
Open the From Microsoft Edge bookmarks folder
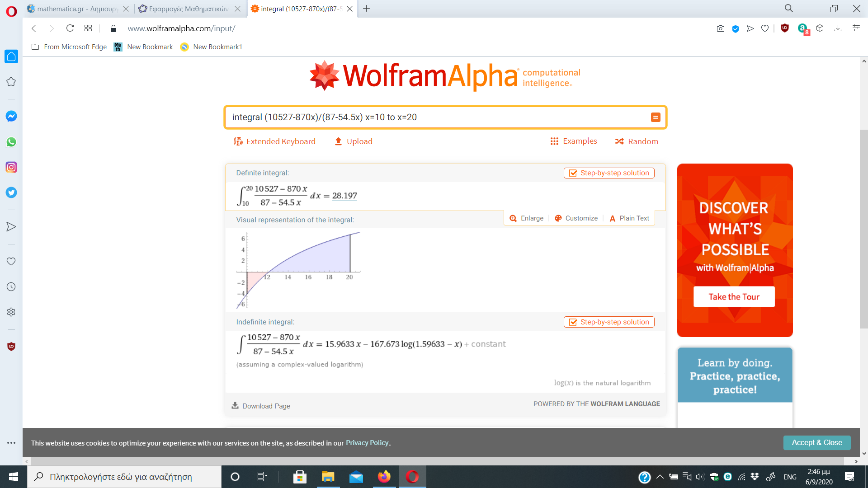[x=69, y=47]
